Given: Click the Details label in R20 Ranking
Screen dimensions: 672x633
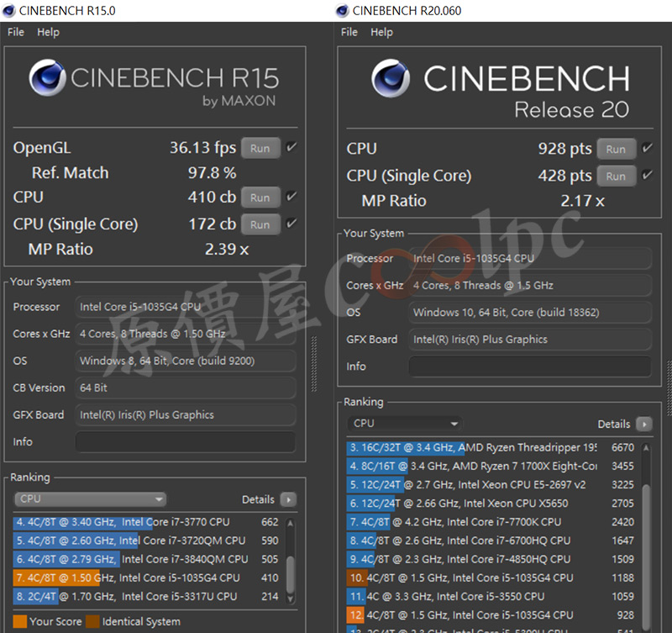Looking at the screenshot, I should [x=614, y=425].
